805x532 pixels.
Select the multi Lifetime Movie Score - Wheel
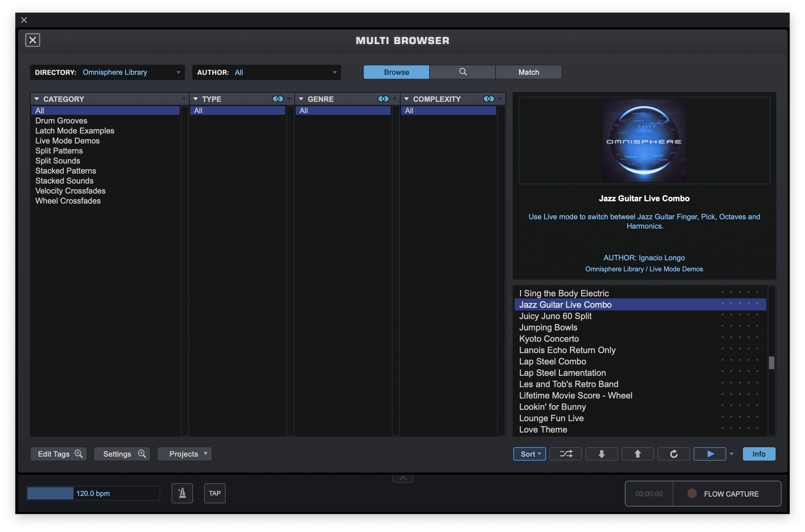640,395
